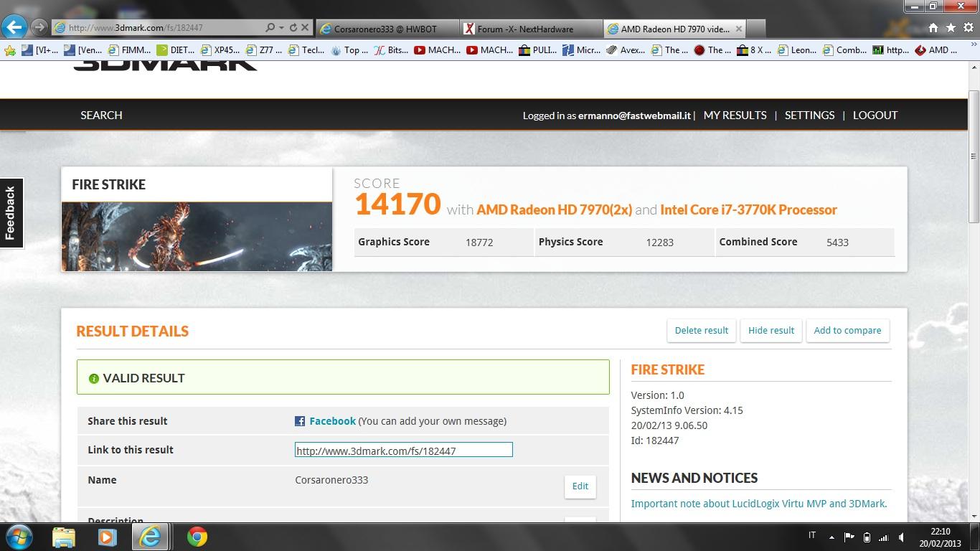Open the Comb... favorites bar bookmark
This screenshot has height=551, width=980.
point(844,50)
